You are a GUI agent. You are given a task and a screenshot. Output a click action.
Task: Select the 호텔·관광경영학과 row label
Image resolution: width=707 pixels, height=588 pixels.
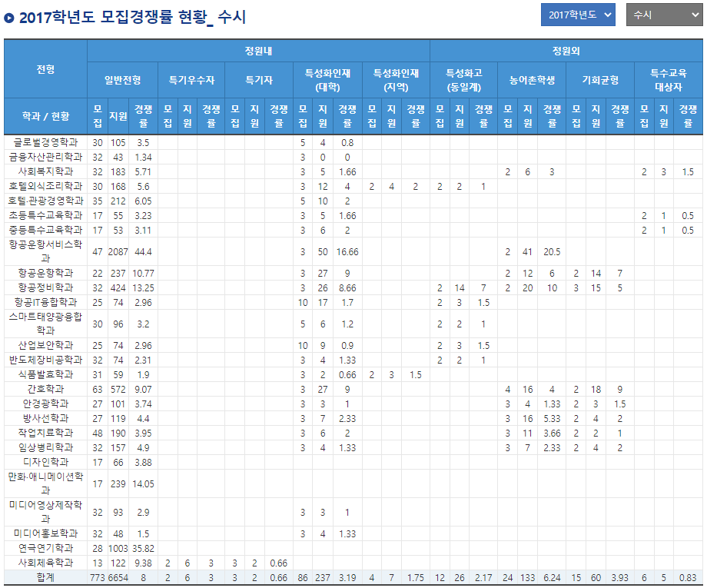(45, 201)
